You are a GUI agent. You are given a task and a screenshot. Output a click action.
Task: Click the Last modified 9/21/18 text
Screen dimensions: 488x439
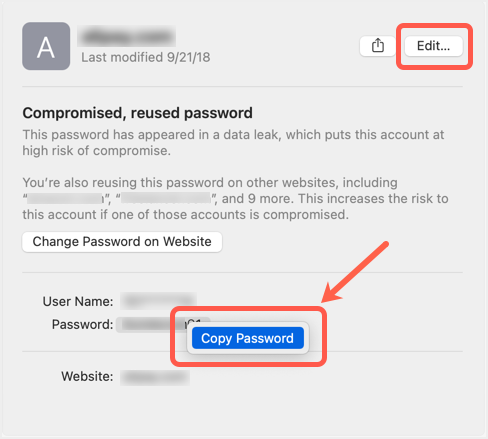pyautogui.click(x=146, y=57)
